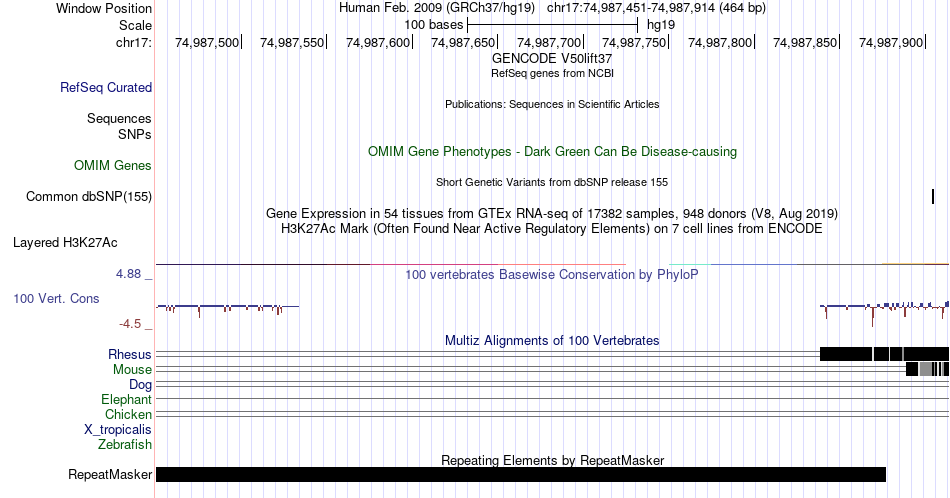The image size is (950, 498).
Task: Click the Rhesus alignment black block
Action: coord(885,354)
